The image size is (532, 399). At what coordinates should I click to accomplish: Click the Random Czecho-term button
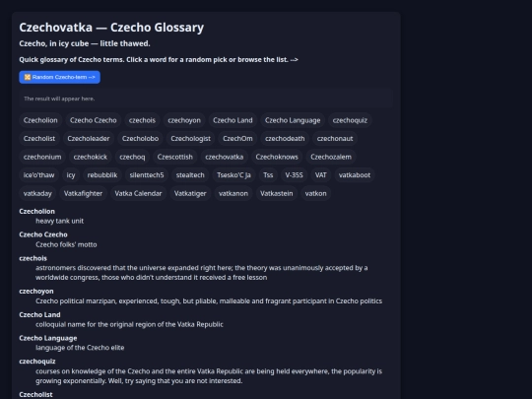pos(59,77)
